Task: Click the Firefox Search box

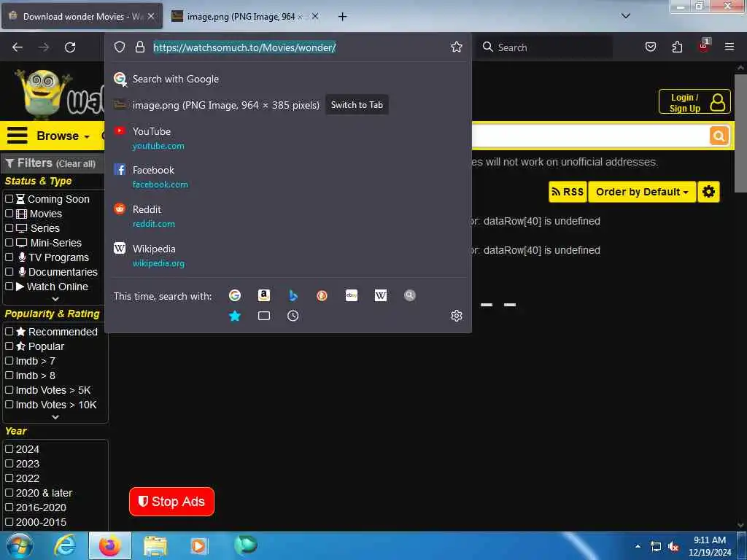Action: pos(545,47)
